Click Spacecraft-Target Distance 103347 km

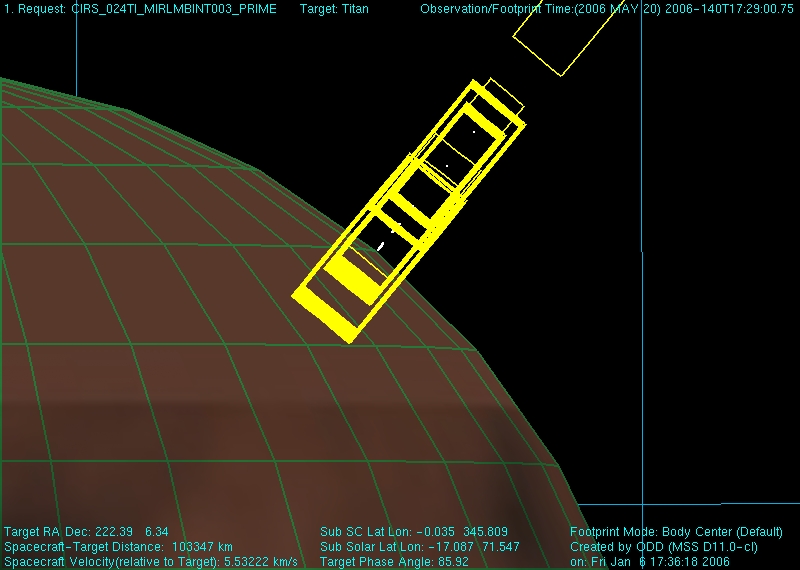pyautogui.click(x=118, y=547)
